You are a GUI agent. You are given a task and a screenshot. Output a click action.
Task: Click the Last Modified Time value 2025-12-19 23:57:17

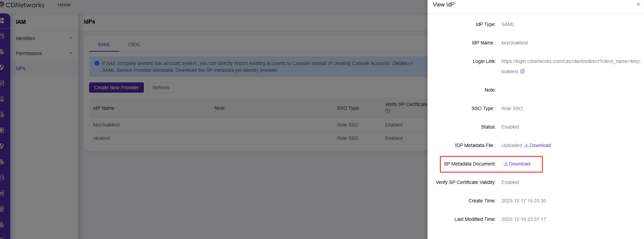[x=524, y=219]
